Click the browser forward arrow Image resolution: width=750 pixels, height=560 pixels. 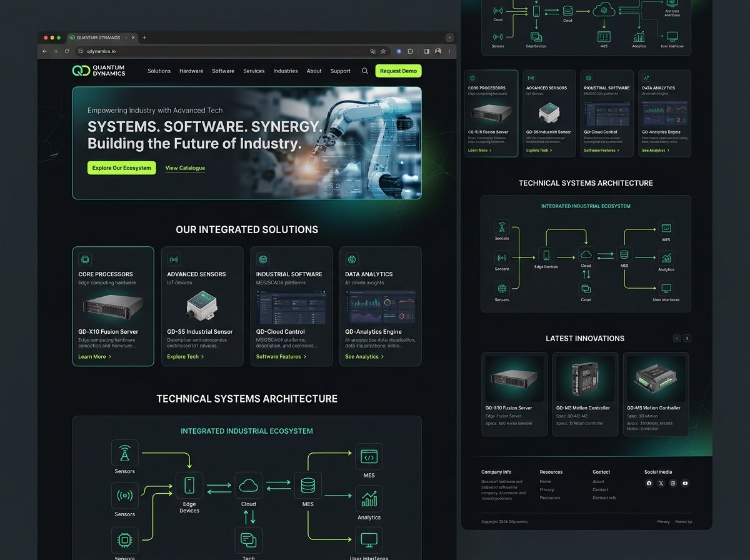tap(56, 51)
